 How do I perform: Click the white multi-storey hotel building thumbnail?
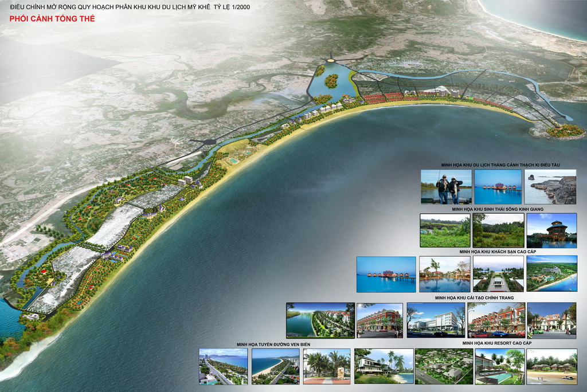[x=436, y=320]
